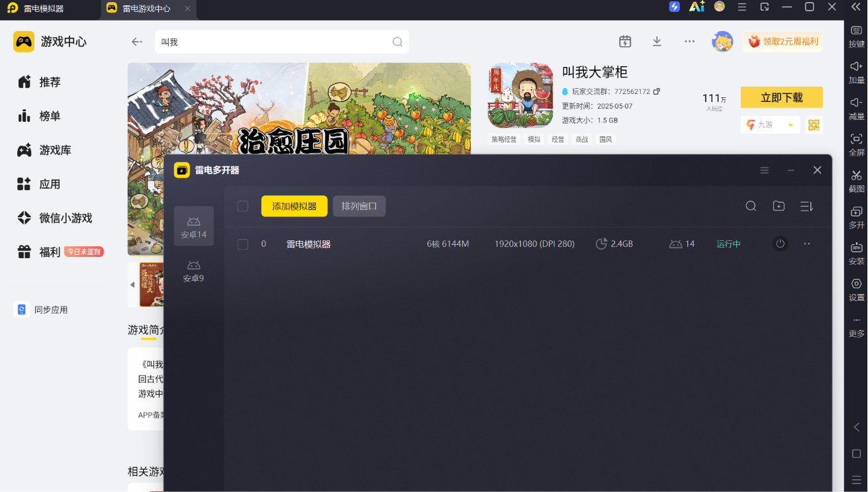This screenshot has height=492, width=868.
Task: Click the sort icon in 雷电多开器
Action: (806, 206)
